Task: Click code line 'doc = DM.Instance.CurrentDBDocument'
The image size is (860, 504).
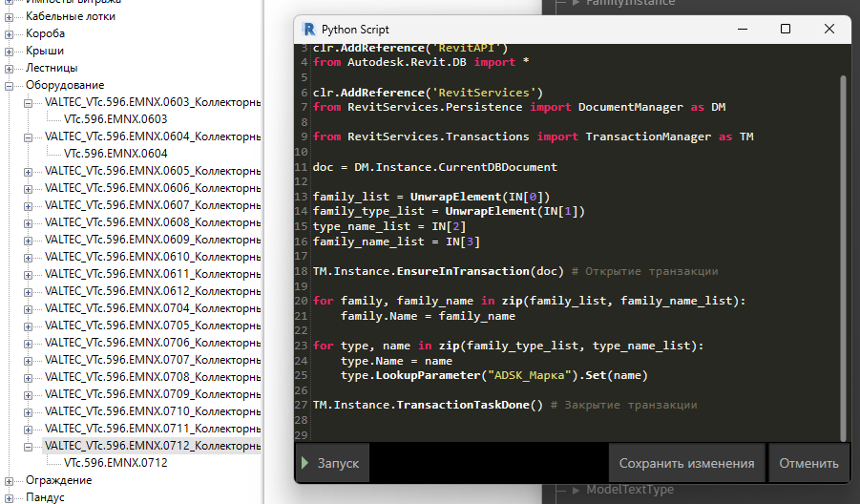Action: (435, 167)
